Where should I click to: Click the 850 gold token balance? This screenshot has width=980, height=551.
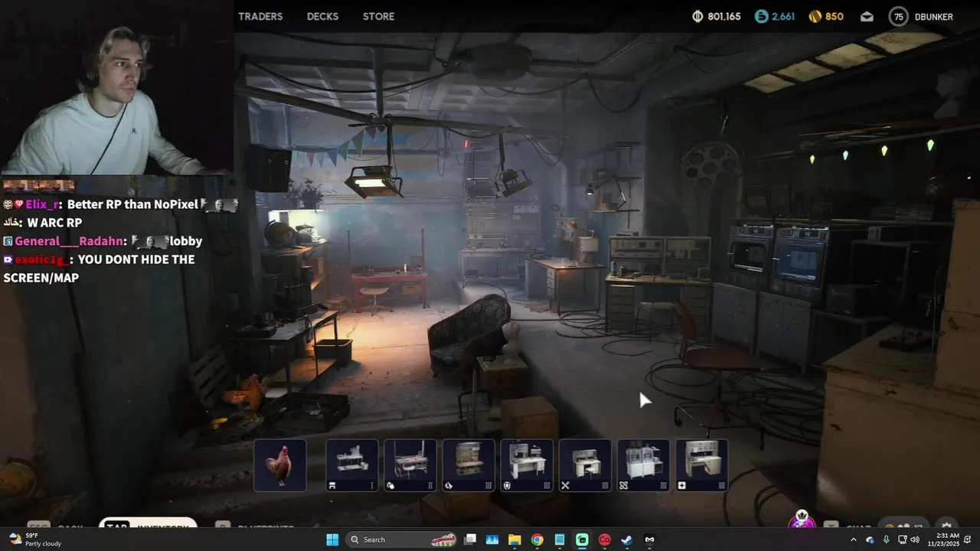click(826, 16)
